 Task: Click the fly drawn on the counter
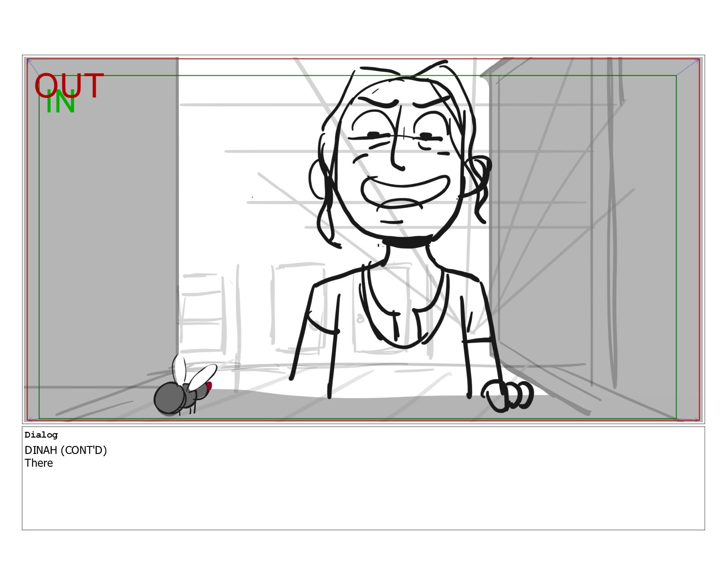coord(185,385)
